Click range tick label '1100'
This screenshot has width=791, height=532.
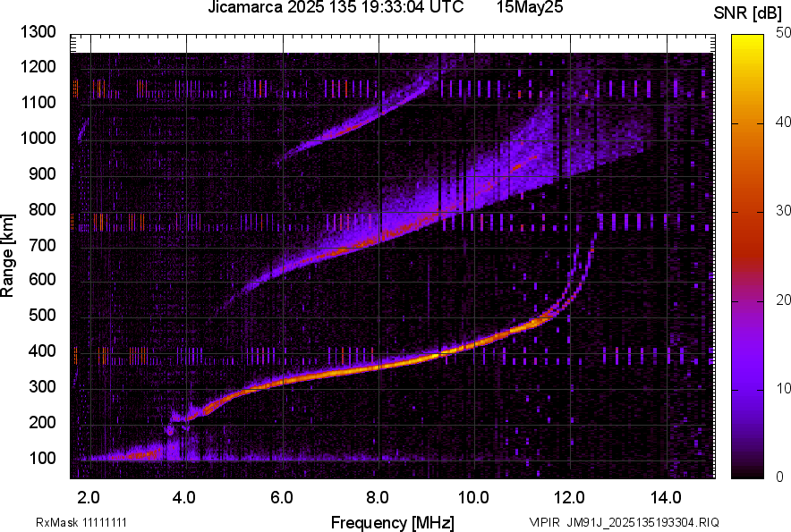coord(38,102)
